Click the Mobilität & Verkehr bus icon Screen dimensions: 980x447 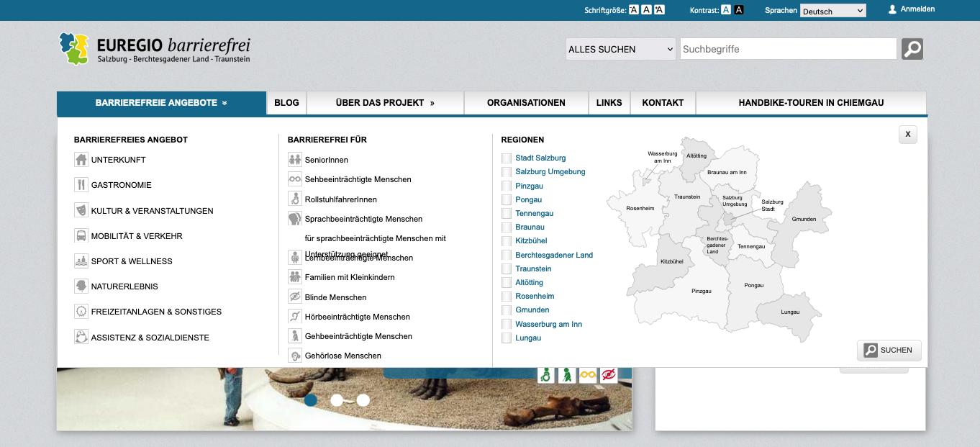click(81, 236)
